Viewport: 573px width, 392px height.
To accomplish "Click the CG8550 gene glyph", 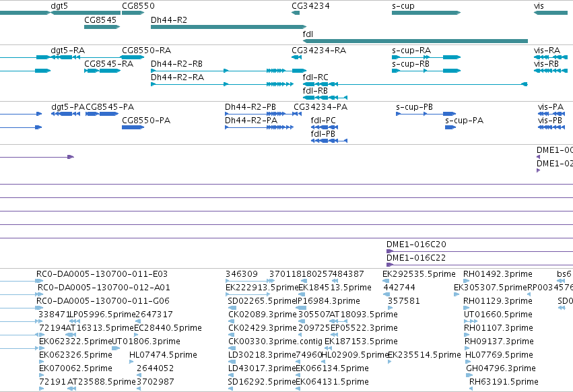I will coord(133,13).
